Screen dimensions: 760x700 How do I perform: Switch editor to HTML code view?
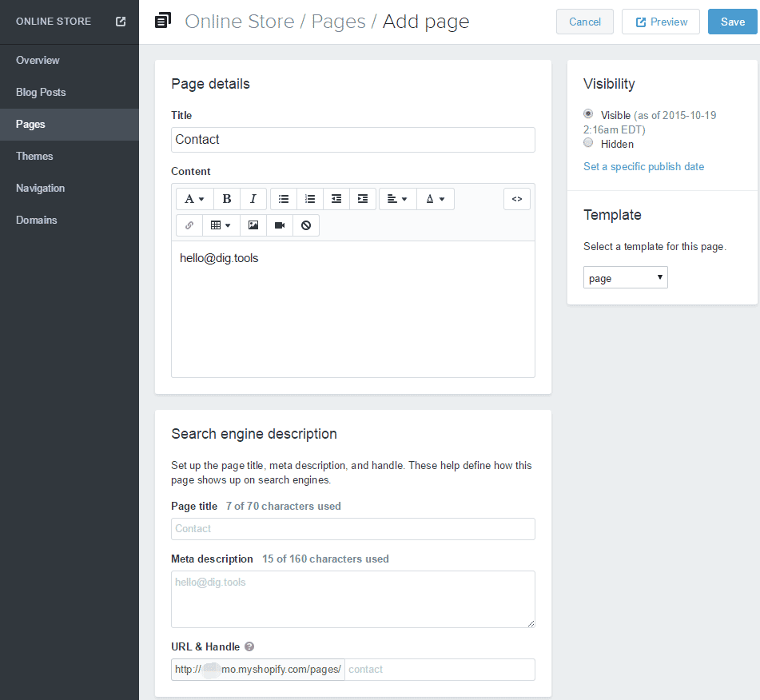[517, 199]
